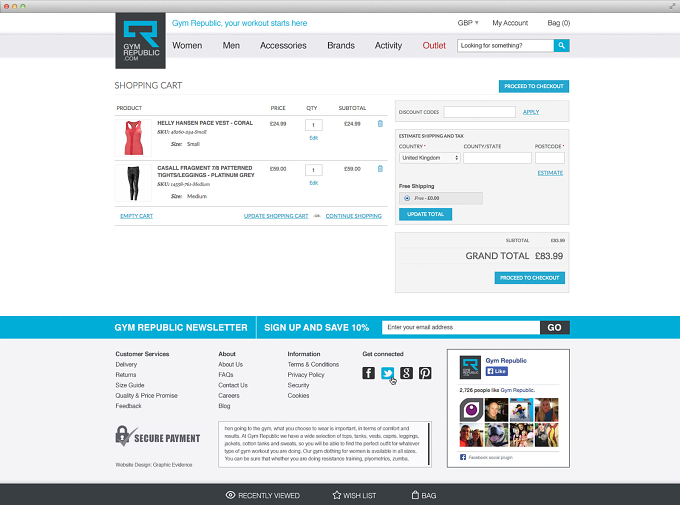Open Recently Viewed in the bottom bar
Viewport: 680px width, 505px height.
pos(263,495)
